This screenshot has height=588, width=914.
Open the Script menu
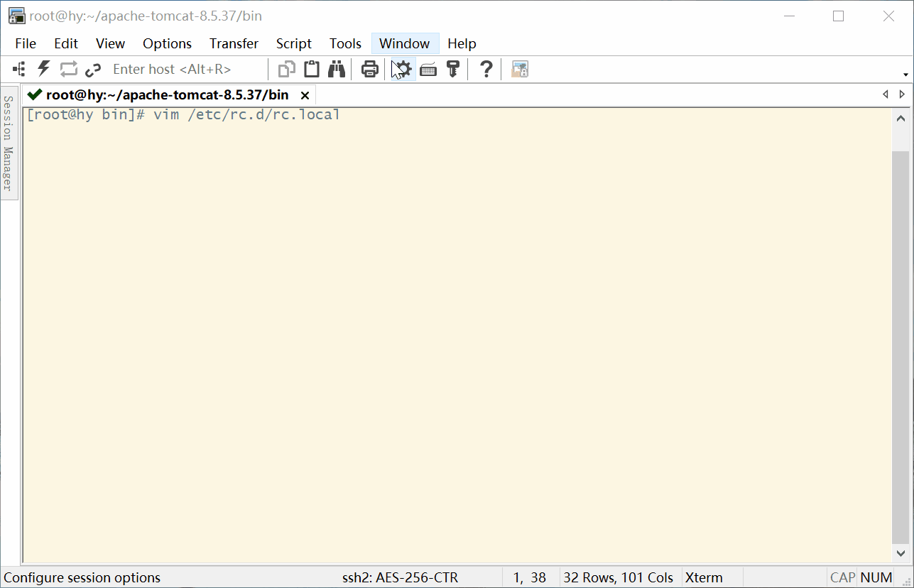(x=293, y=43)
